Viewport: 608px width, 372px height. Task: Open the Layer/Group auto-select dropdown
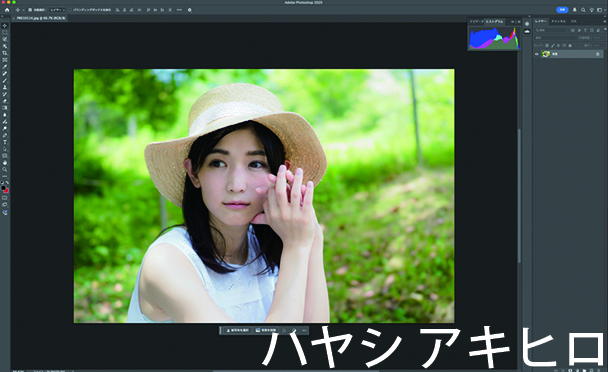point(57,10)
